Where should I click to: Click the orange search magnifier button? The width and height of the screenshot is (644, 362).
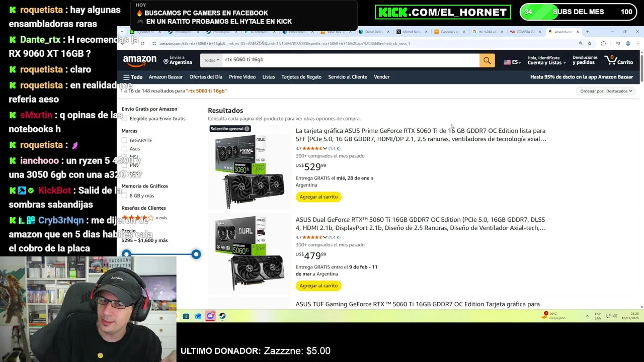tap(487, 60)
